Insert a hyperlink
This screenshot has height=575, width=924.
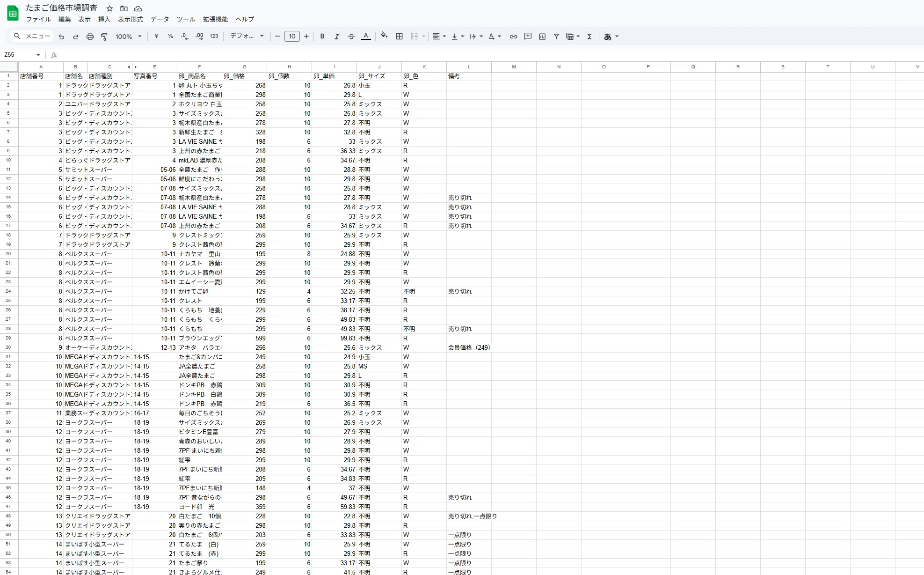pyautogui.click(x=513, y=37)
